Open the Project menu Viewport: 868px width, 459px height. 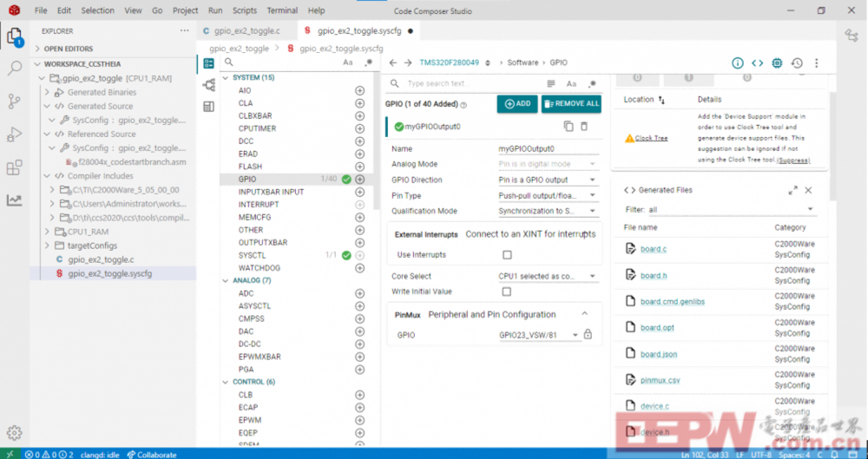point(185,10)
